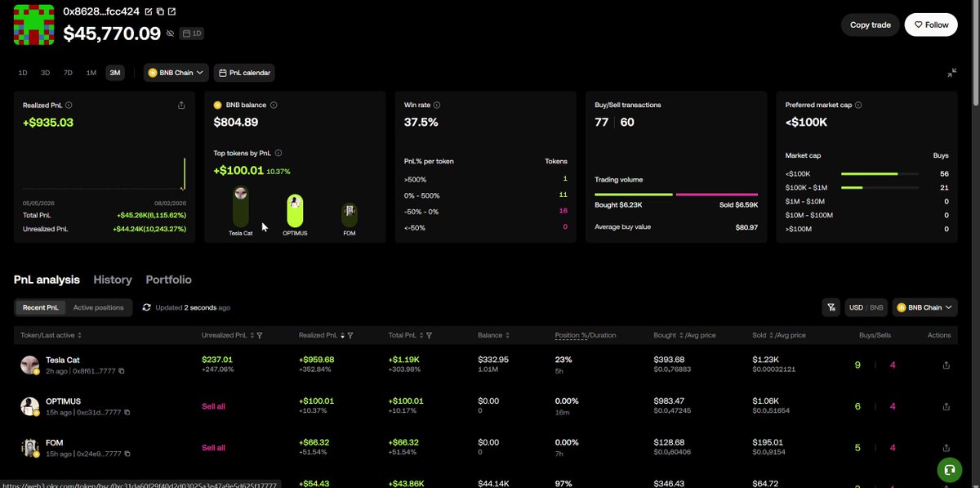Show Realized PnL info tooltip

point(69,105)
